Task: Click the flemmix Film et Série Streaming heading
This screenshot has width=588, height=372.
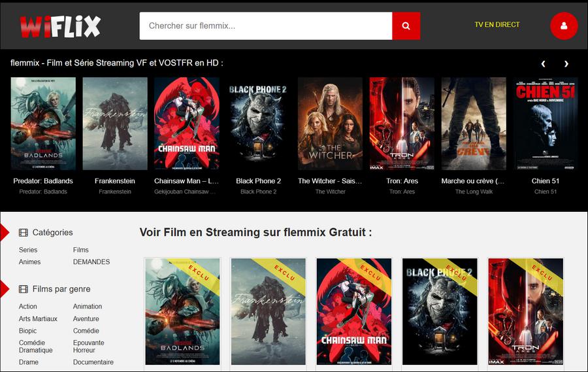Action: click(117, 63)
